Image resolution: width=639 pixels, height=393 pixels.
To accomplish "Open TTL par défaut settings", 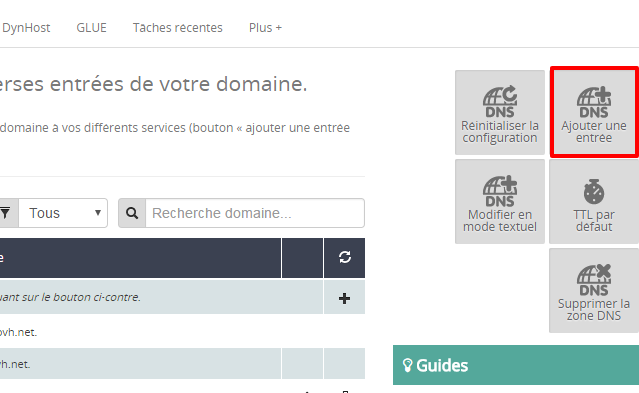I will tap(594, 201).
